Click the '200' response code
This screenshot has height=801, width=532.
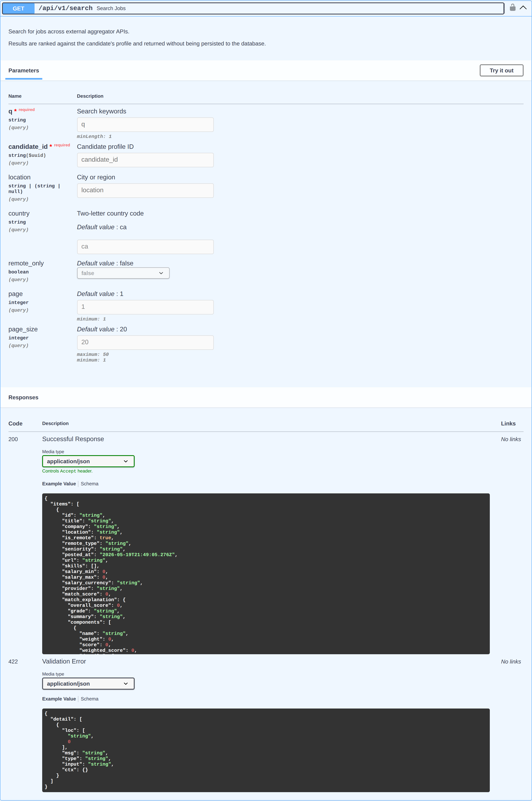tap(13, 439)
